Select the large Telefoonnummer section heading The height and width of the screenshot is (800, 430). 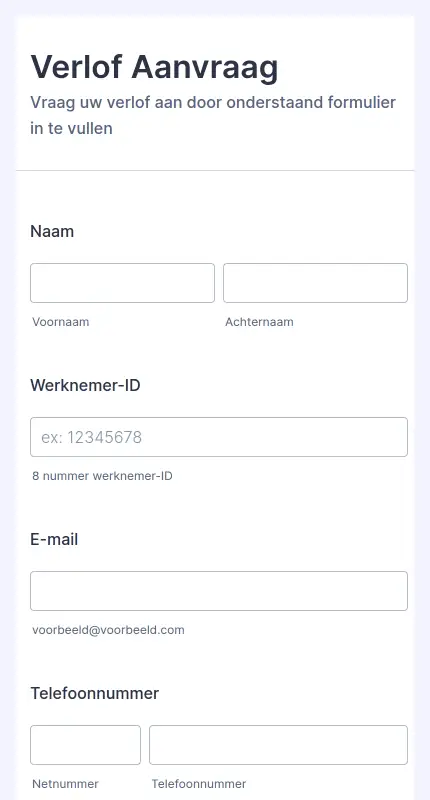point(94,693)
